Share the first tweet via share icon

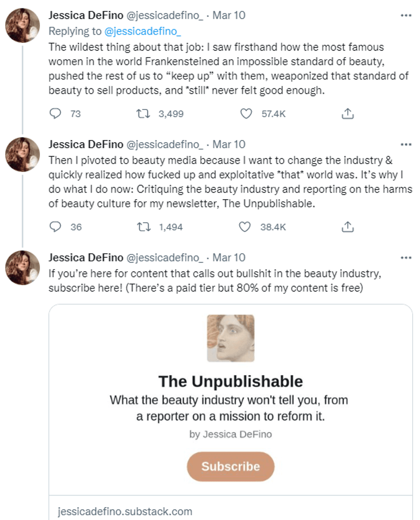pyautogui.click(x=348, y=114)
